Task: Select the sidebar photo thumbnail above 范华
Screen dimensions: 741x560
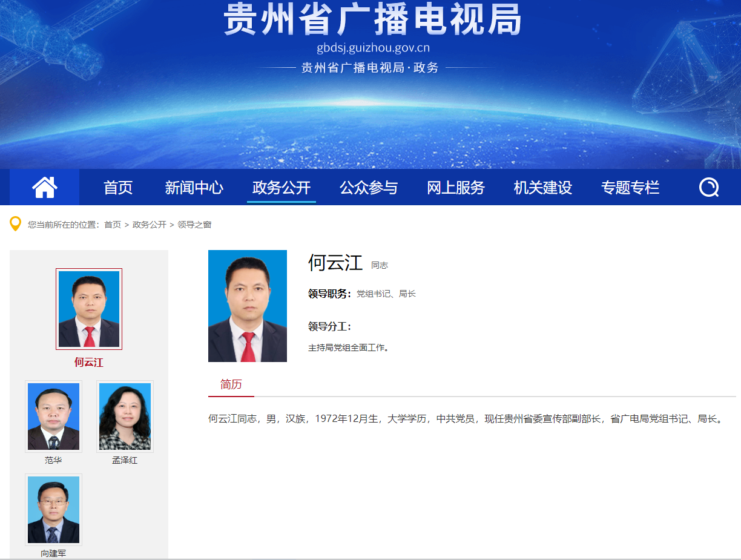Action: pos(53,417)
